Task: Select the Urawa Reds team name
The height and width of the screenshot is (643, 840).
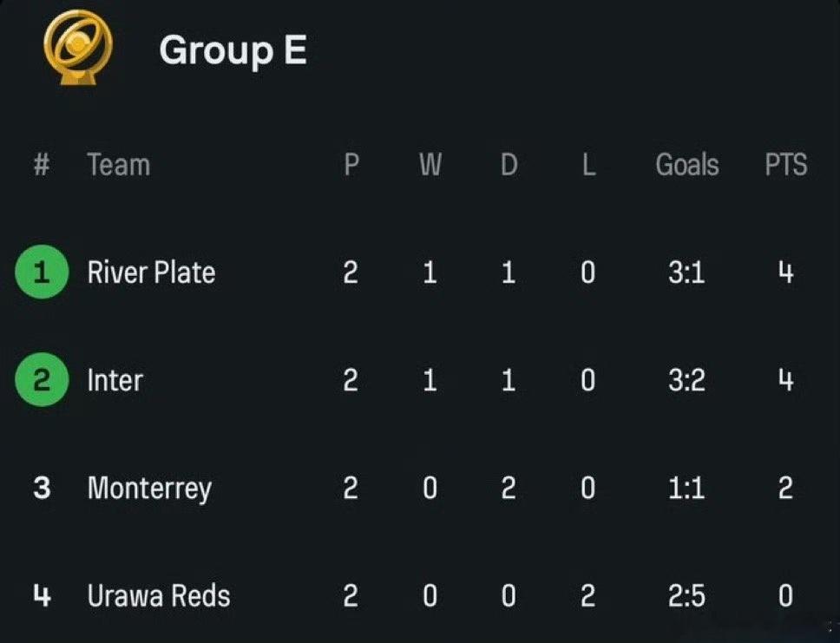Action: [x=159, y=595]
